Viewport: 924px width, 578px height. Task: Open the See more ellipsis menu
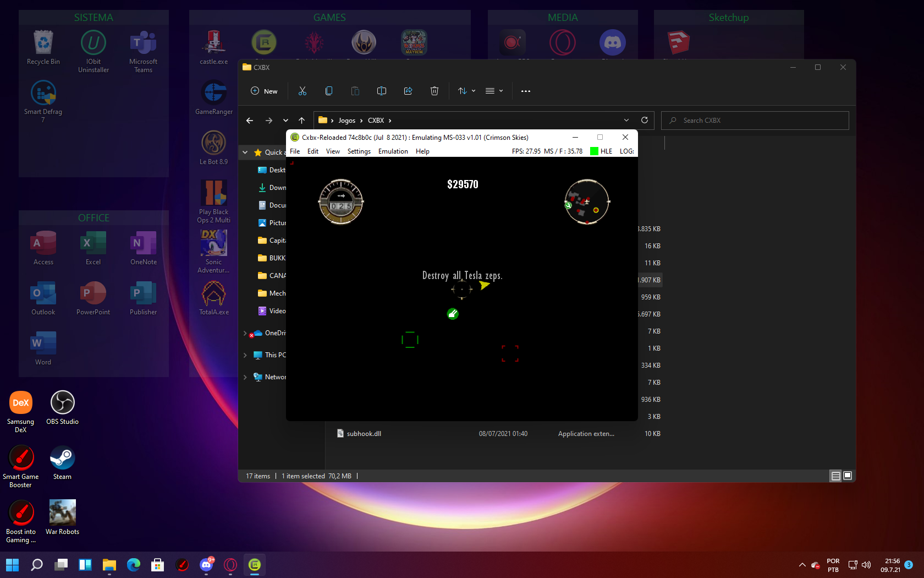(x=525, y=91)
